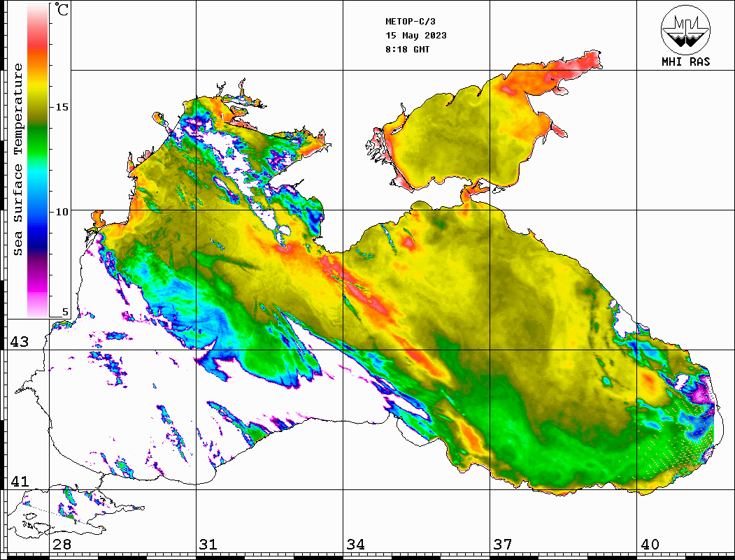
Task: Click longitude label '31'
Action: click(208, 544)
